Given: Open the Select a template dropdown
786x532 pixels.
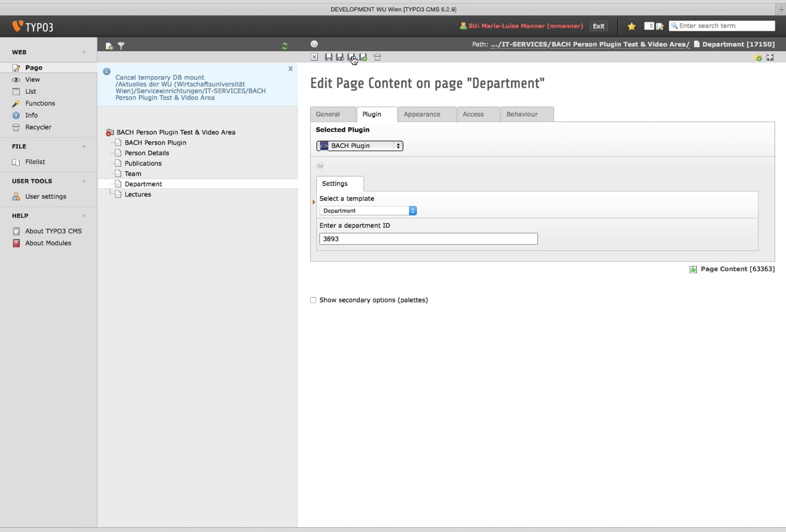Looking at the screenshot, I should [368, 210].
